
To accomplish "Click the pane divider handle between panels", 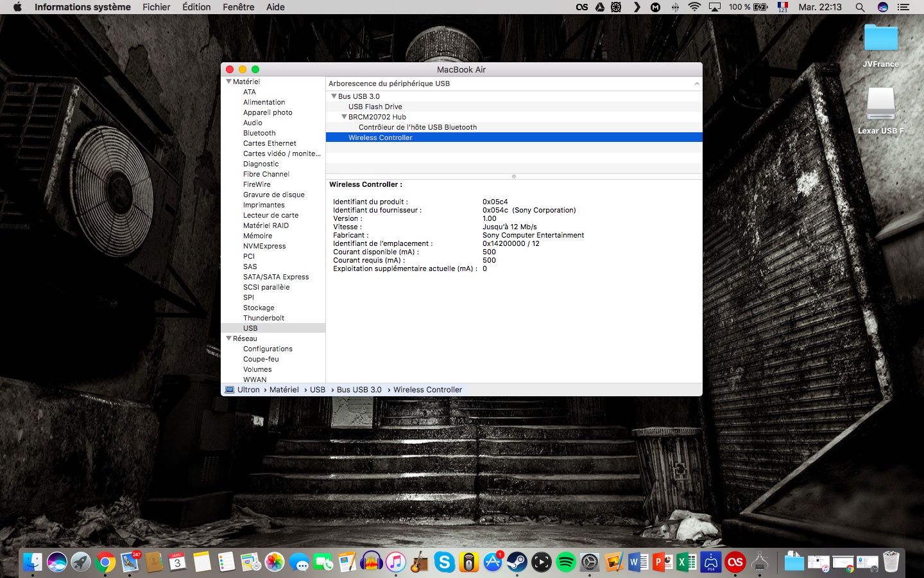I will (513, 177).
